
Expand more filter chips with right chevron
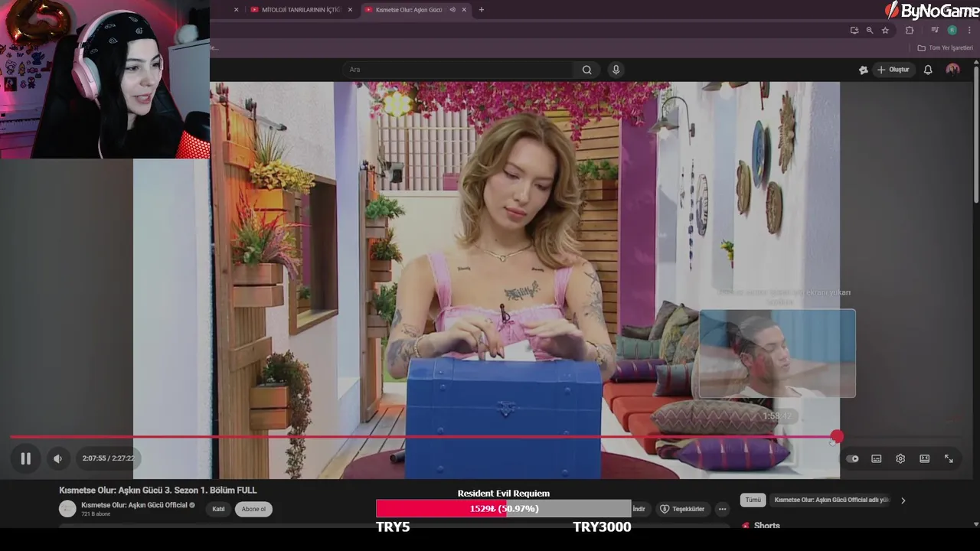click(903, 500)
